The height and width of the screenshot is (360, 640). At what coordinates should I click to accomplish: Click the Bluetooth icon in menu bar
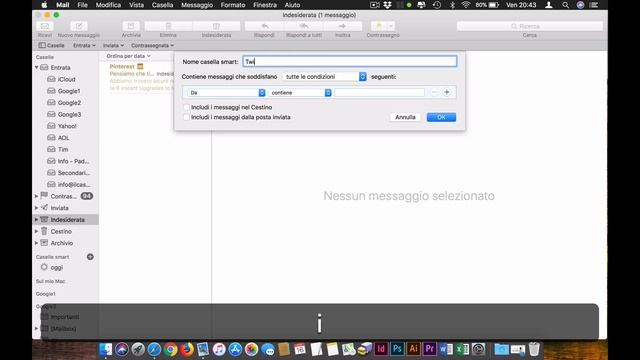(x=452, y=5)
